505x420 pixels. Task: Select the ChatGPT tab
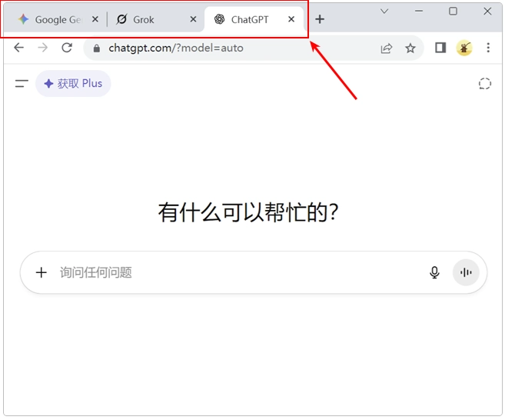(254, 20)
